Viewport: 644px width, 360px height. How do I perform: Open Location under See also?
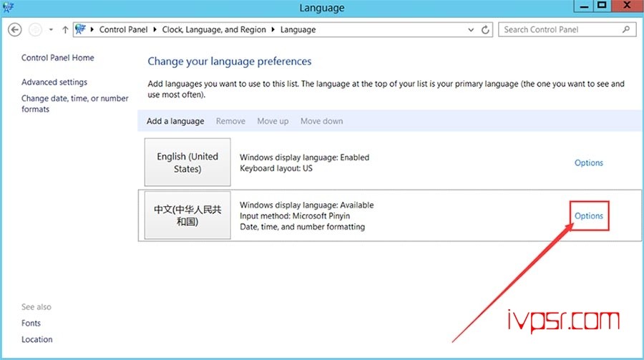(37, 339)
